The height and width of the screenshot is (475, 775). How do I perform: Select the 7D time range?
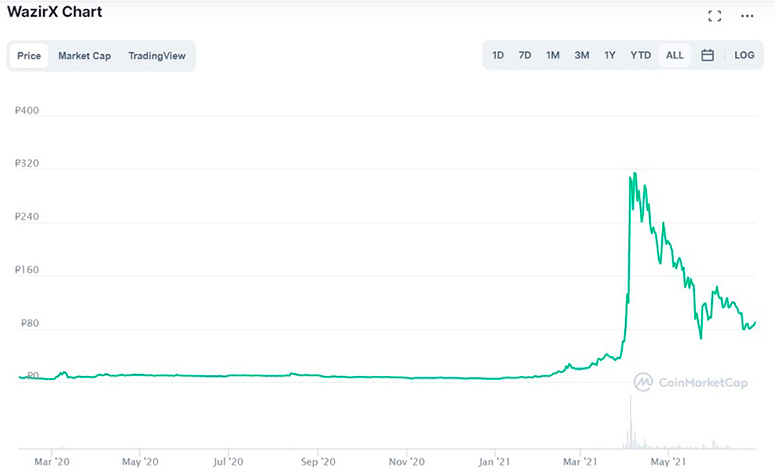[x=525, y=56]
